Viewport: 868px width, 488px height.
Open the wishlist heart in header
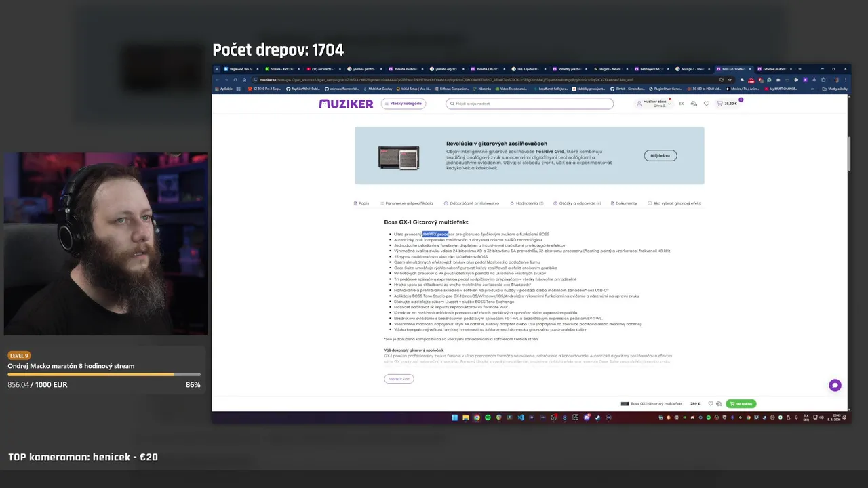point(706,104)
